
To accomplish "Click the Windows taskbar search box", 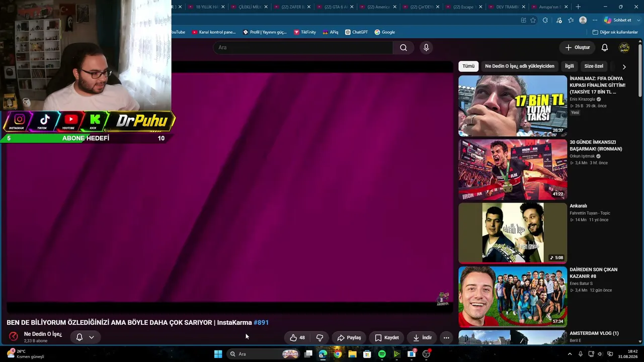I will [264, 354].
